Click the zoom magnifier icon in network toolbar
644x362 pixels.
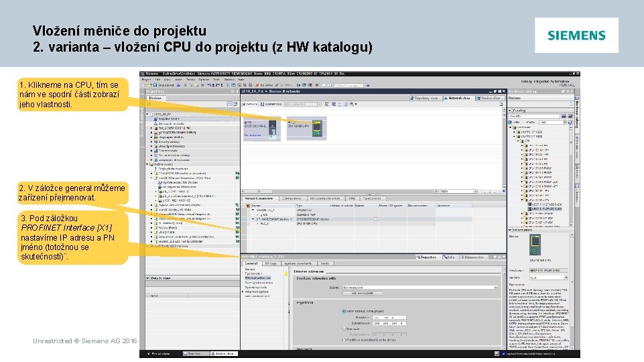click(352, 105)
